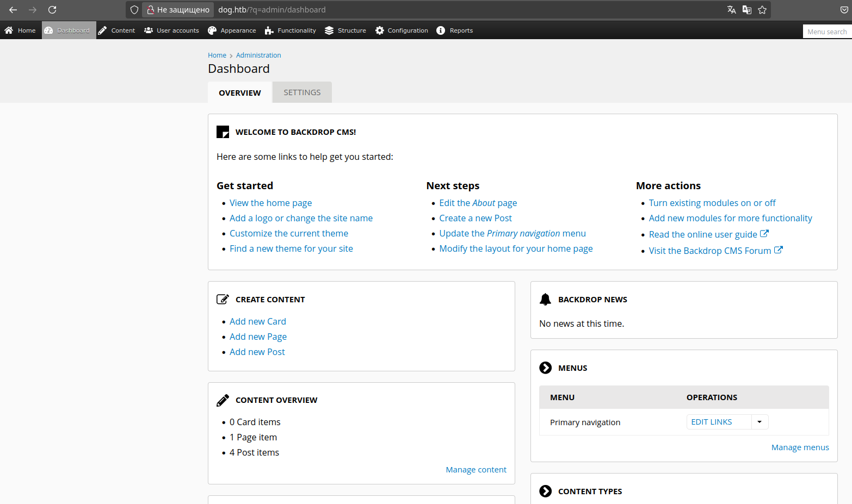Image resolution: width=852 pixels, height=504 pixels.
Task: Click the Dashboard gauge icon
Action: 48,30
